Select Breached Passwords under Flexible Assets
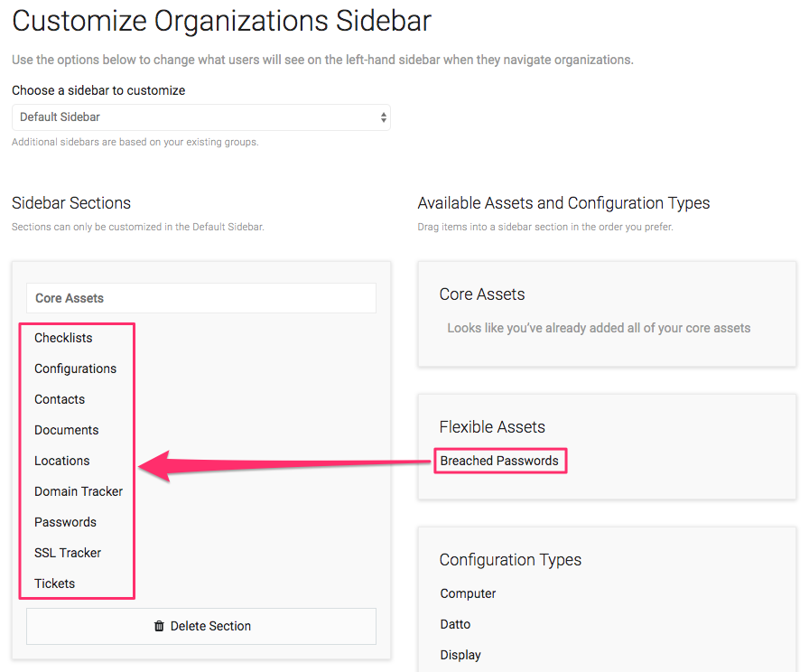 [x=500, y=461]
